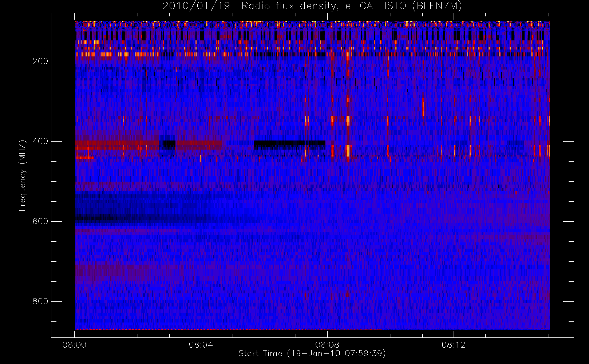
Task: Click the 400 frequency tick label
Action: [x=40, y=141]
